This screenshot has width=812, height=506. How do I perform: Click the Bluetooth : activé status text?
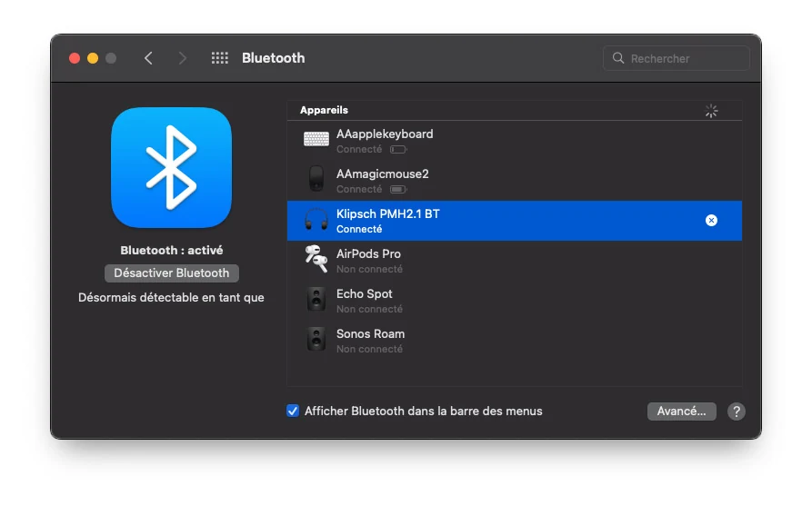click(x=172, y=251)
